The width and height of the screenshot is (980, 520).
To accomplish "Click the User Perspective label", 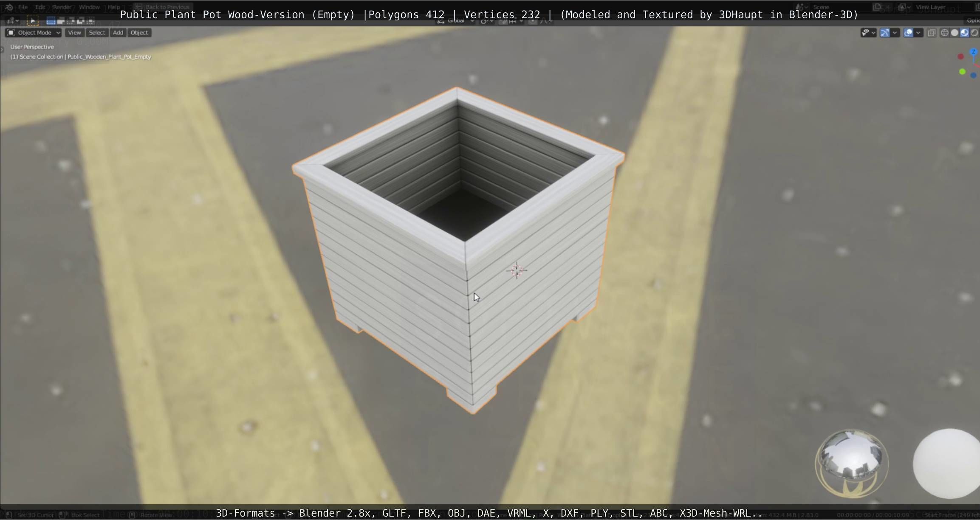I will click(x=32, y=47).
